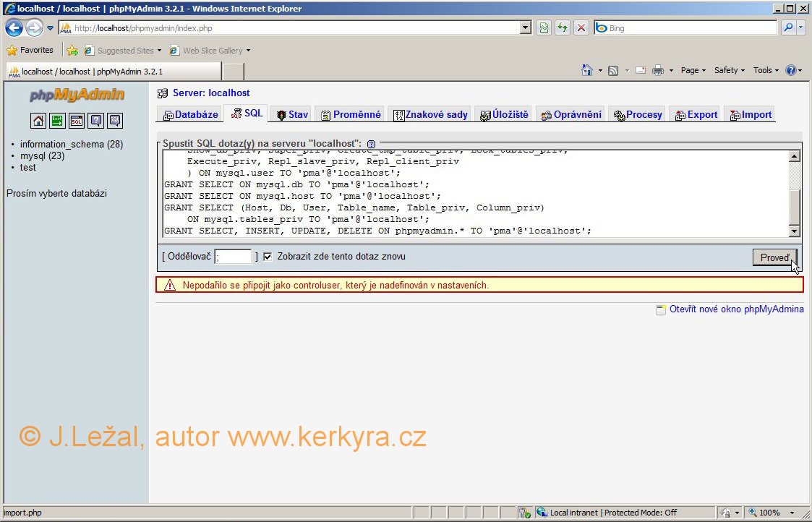Refresh the page with the green arrows icon
The image size is (812, 522).
point(563,28)
